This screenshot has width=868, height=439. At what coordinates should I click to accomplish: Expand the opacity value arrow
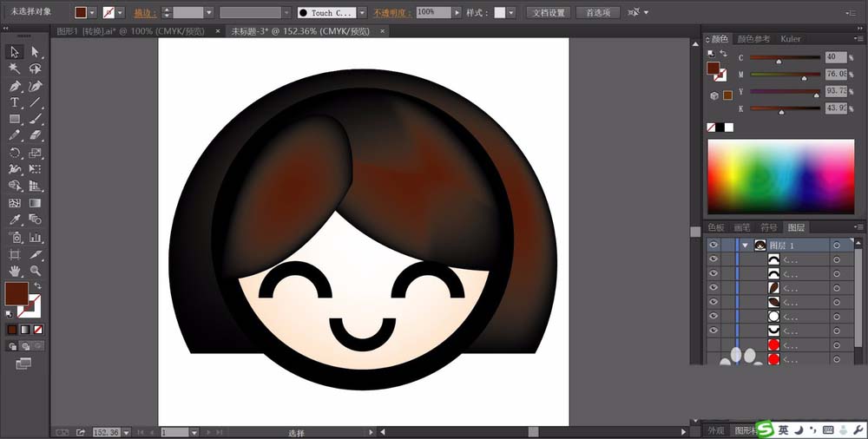(x=457, y=12)
